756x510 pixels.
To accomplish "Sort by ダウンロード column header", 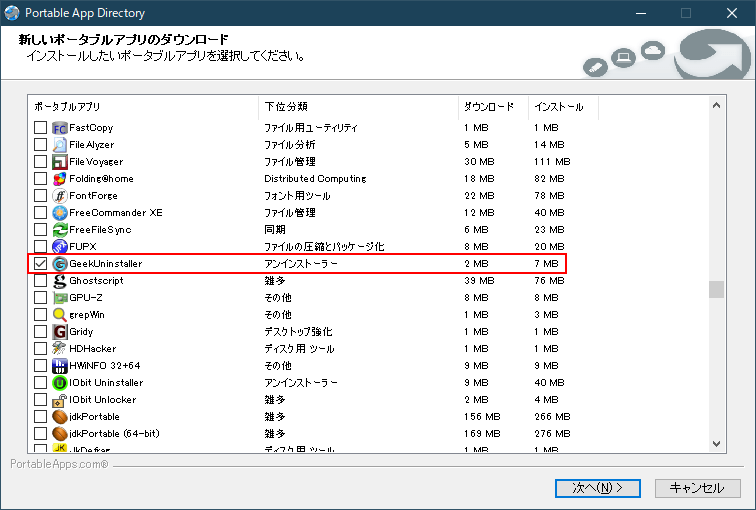I will (x=493, y=107).
